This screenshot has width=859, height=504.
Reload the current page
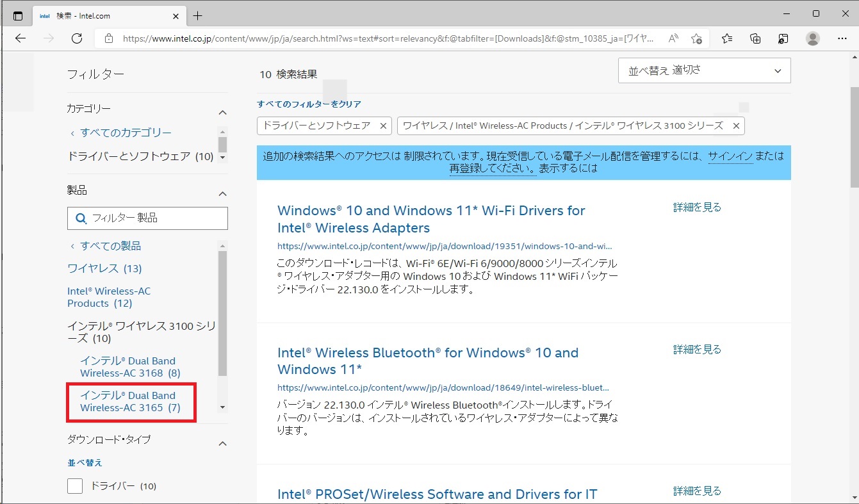point(77,38)
